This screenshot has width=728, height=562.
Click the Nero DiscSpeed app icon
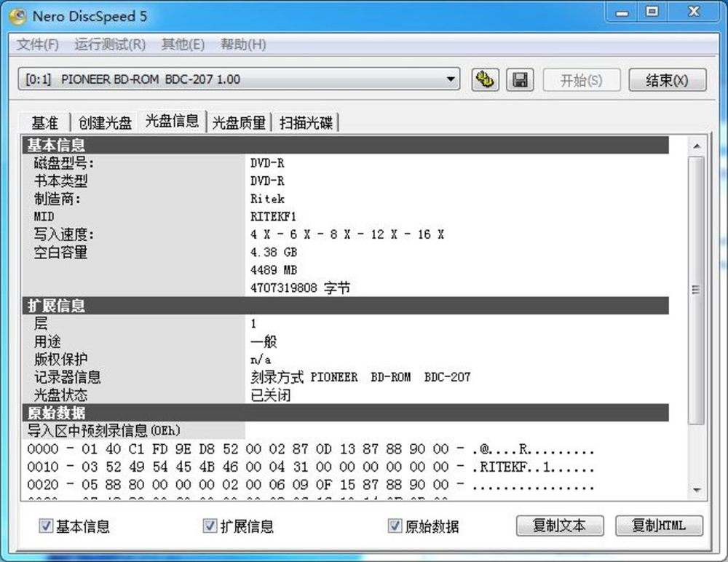click(18, 17)
